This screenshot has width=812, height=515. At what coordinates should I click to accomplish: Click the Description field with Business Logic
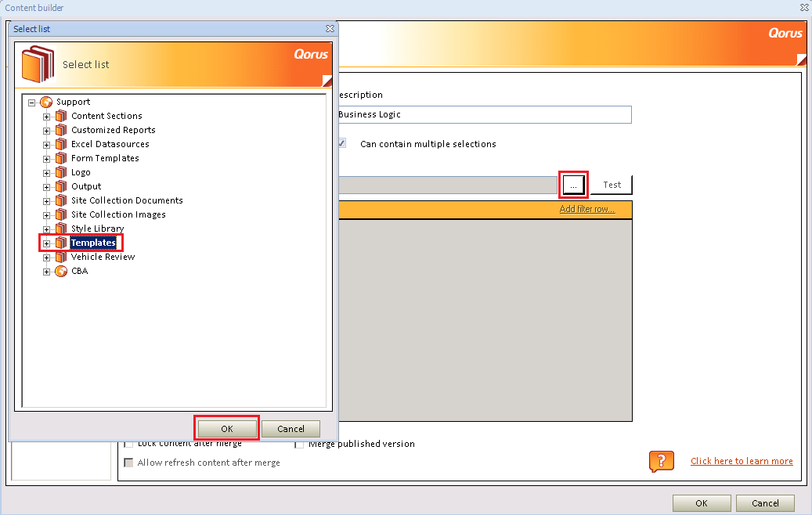pos(485,114)
